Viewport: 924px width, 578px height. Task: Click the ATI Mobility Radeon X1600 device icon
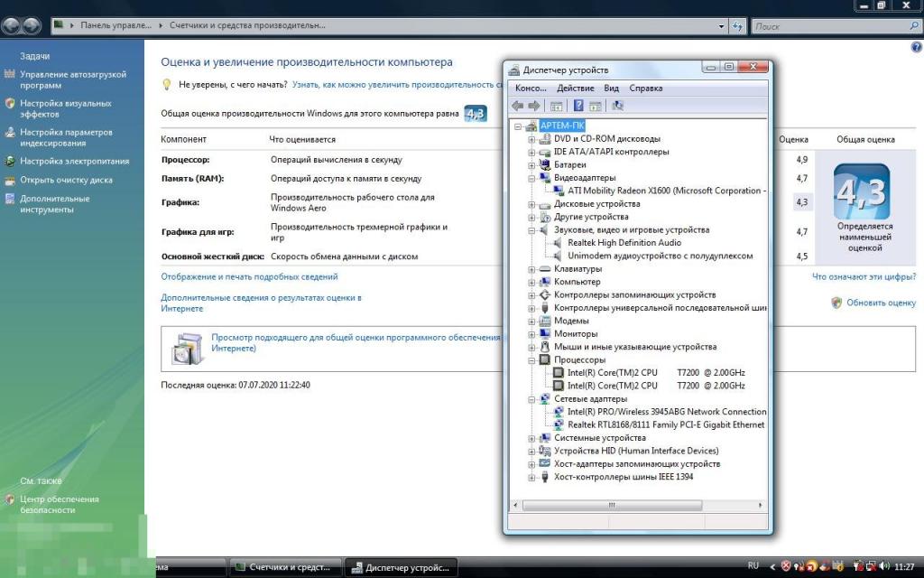click(x=558, y=191)
